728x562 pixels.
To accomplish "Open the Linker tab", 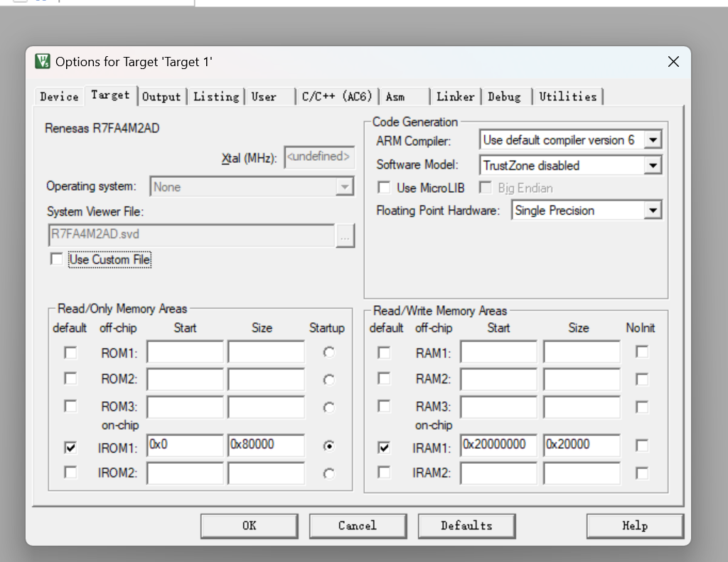I will [456, 97].
